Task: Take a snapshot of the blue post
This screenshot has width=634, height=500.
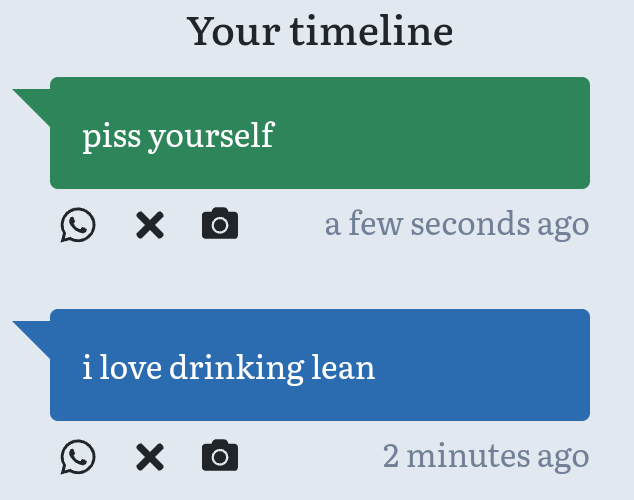Action: pyautogui.click(x=220, y=455)
